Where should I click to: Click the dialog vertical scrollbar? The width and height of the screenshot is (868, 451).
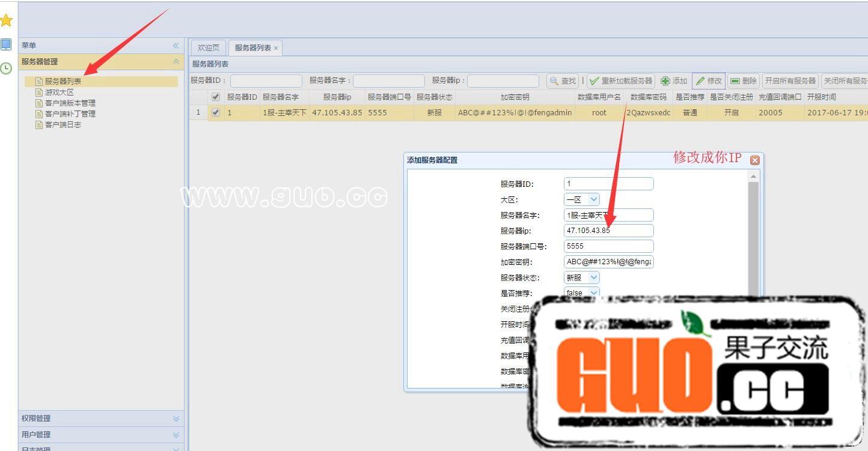click(x=753, y=239)
